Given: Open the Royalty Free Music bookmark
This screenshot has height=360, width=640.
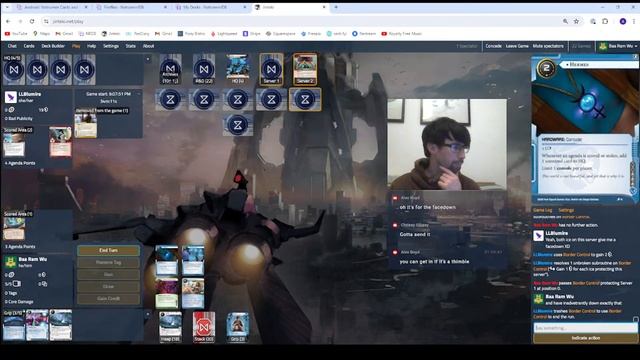Looking at the screenshot, I should [402, 34].
